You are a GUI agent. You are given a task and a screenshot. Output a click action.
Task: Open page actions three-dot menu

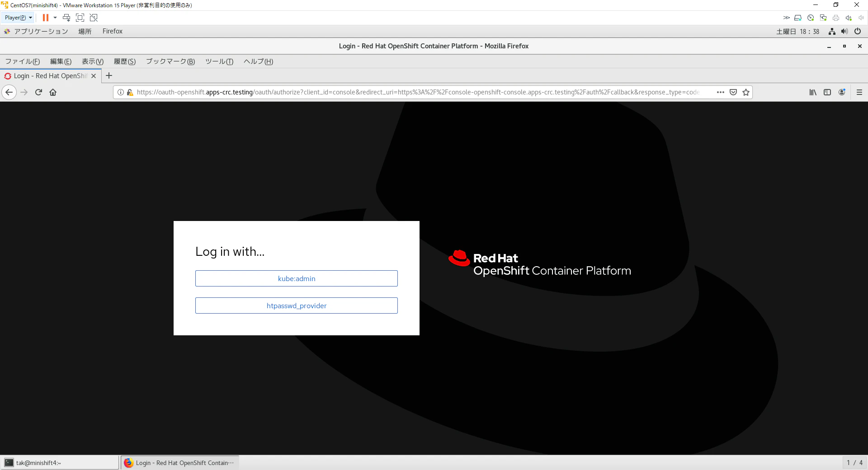coord(721,92)
